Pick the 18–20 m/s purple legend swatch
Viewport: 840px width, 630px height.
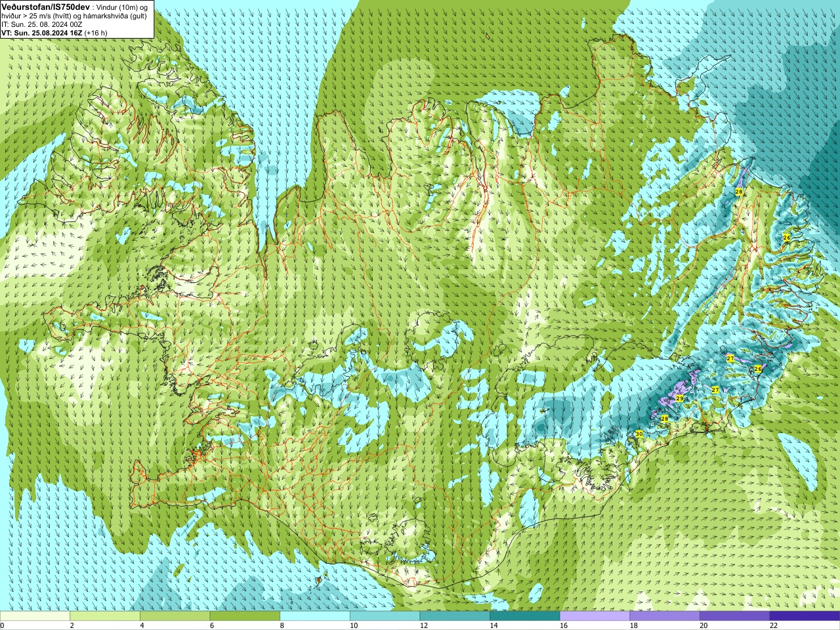[x=665, y=616]
